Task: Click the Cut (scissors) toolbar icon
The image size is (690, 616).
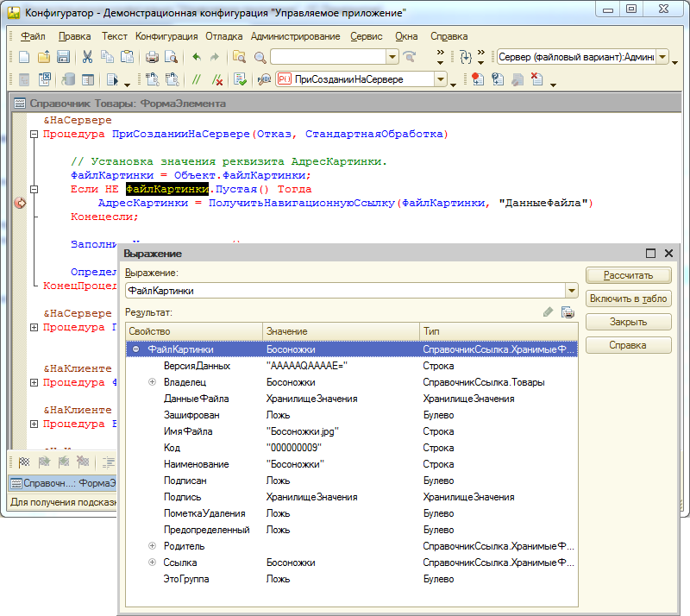Action: 87,57
